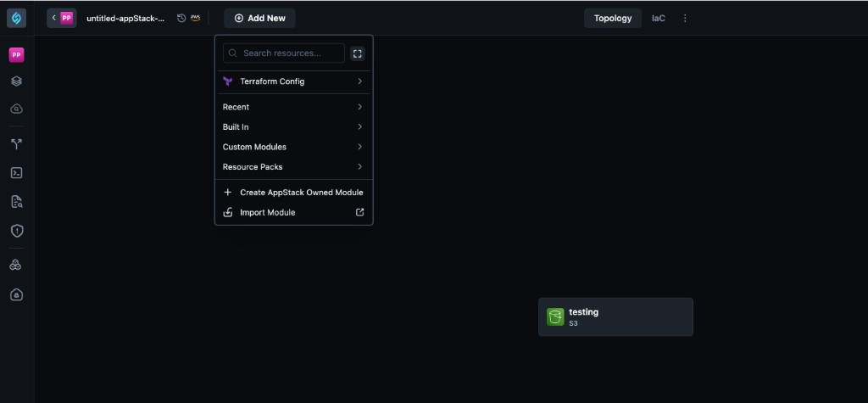Screen dimensions: 868x403
Task: Go back using the PP back button
Action: [x=61, y=19]
